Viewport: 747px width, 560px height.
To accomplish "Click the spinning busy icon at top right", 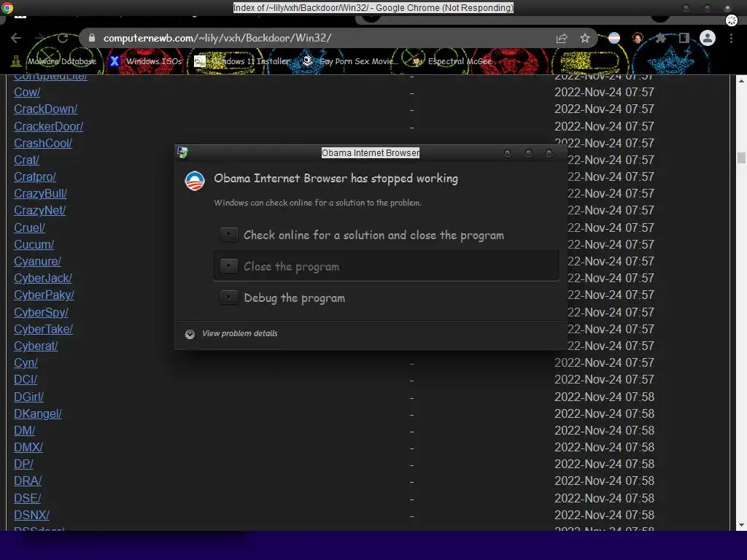I will pyautogui.click(x=731, y=20).
